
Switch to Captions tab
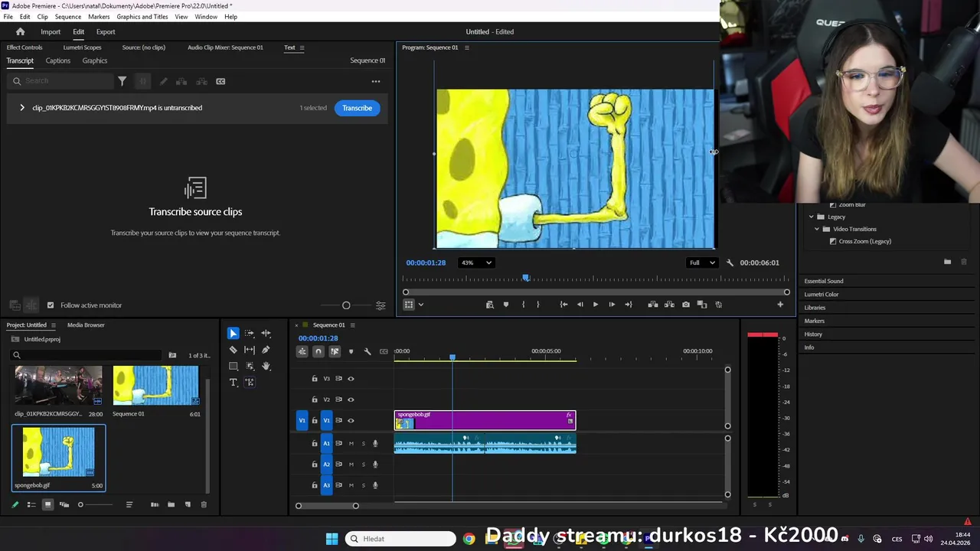(57, 60)
